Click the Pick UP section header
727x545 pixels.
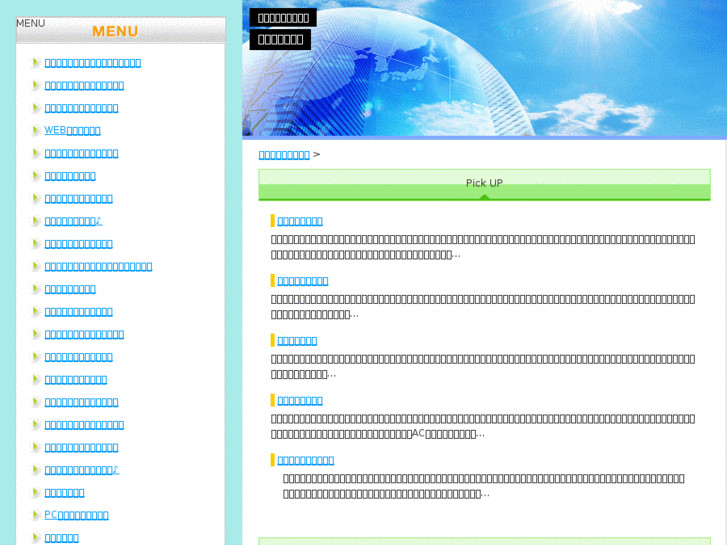(x=485, y=185)
